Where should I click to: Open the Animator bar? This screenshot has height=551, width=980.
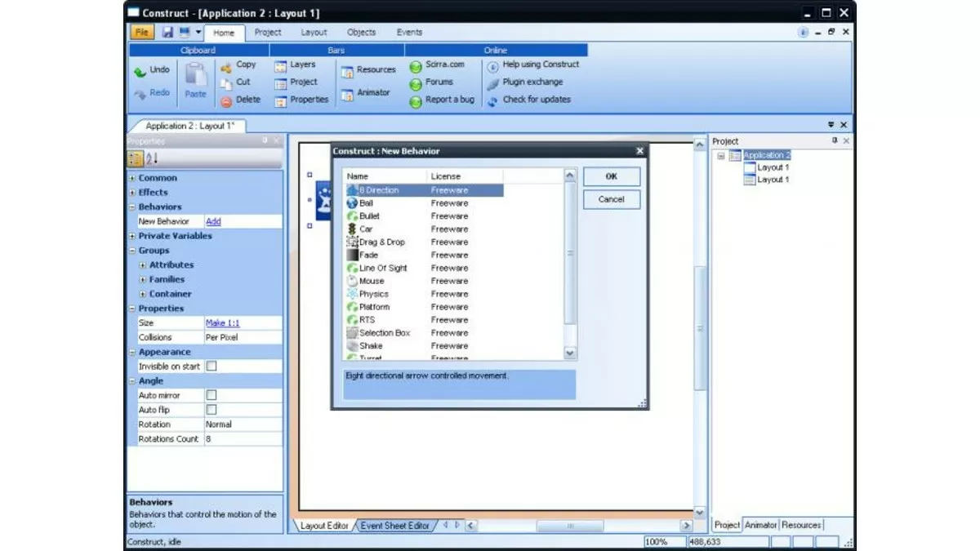coord(347,93)
